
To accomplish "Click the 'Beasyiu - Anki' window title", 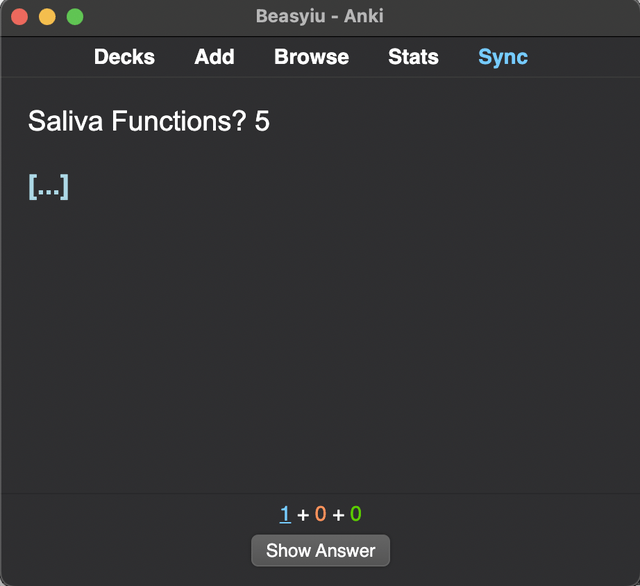I will pos(320,16).
